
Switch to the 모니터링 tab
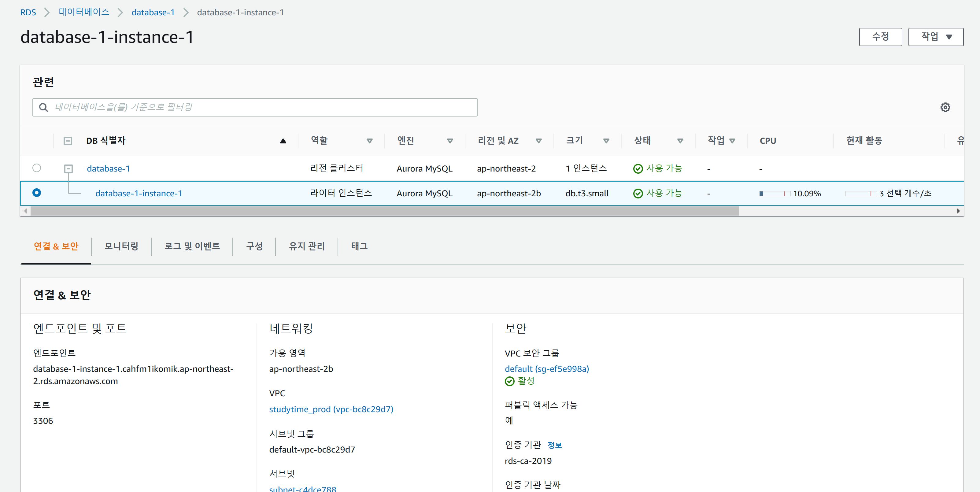coord(121,246)
